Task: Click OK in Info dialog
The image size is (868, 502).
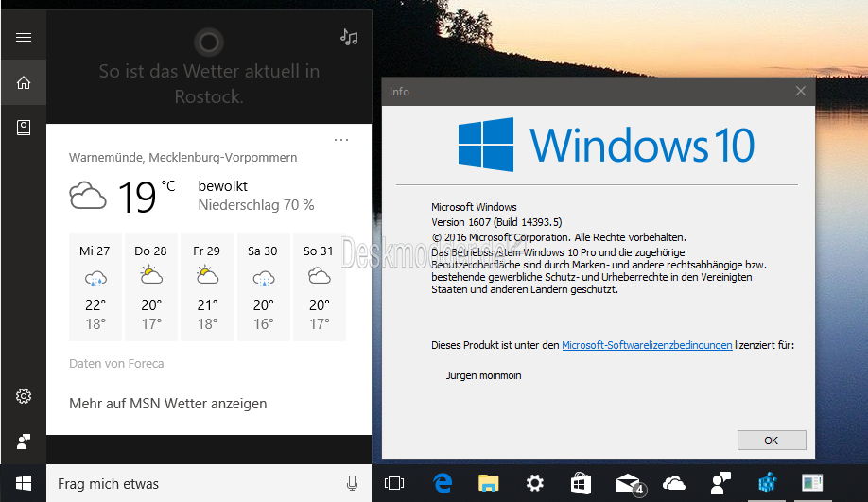Action: click(x=772, y=440)
